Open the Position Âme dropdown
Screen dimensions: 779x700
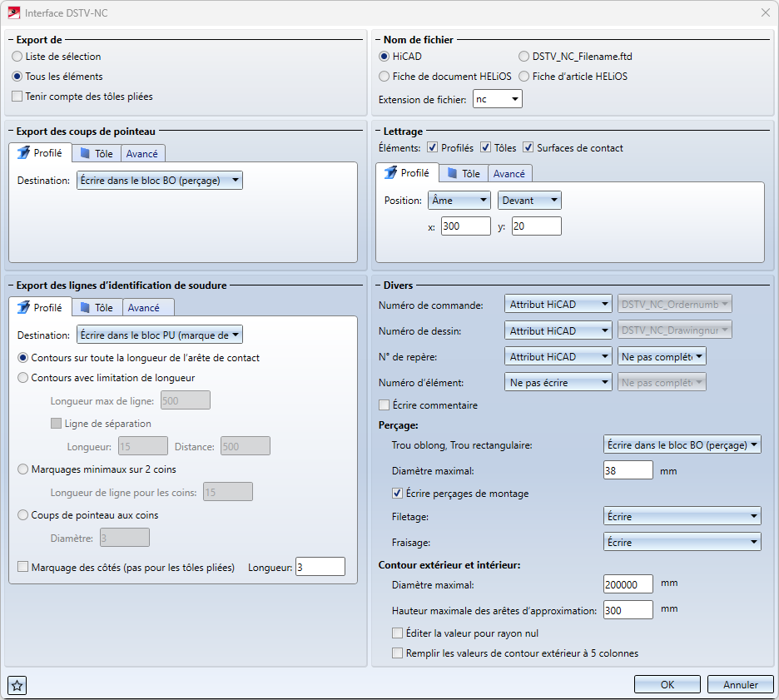point(459,201)
